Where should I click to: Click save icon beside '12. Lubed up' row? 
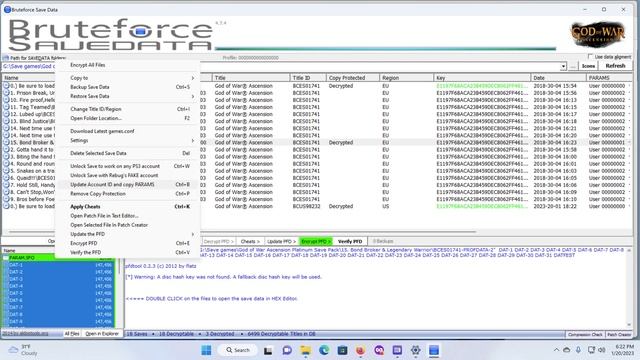[6, 114]
